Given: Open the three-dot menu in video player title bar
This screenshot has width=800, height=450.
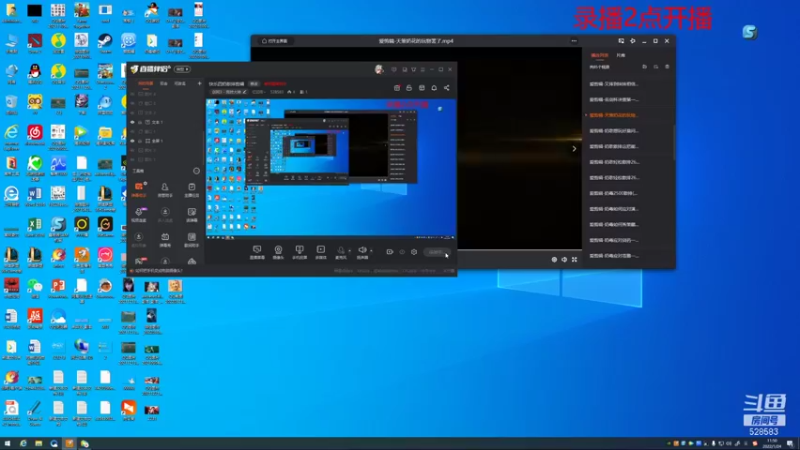Looking at the screenshot, I should click(574, 41).
